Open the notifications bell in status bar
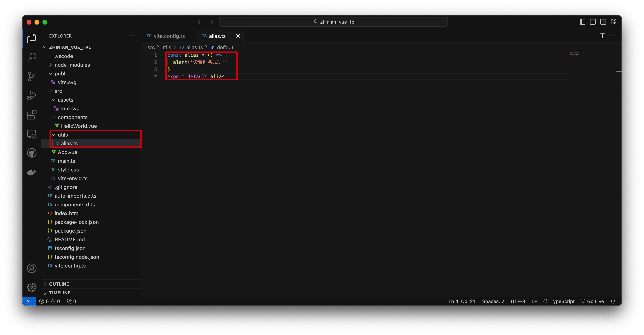 tap(613, 301)
